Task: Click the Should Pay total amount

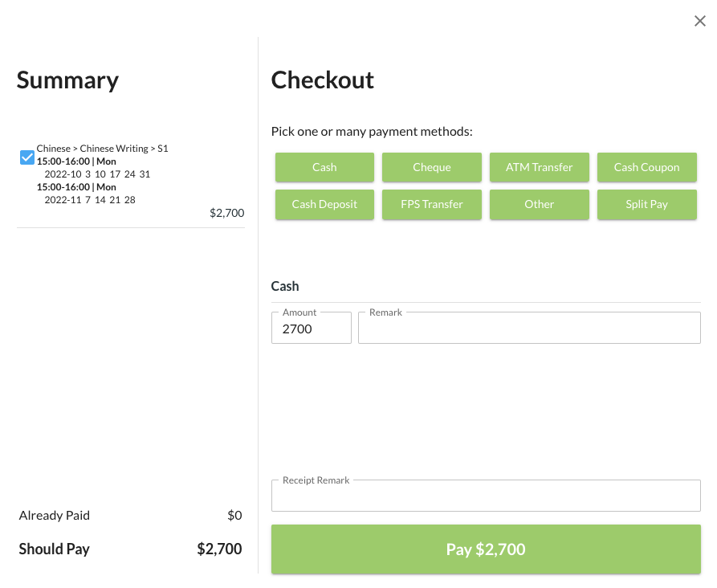Action: click(219, 549)
